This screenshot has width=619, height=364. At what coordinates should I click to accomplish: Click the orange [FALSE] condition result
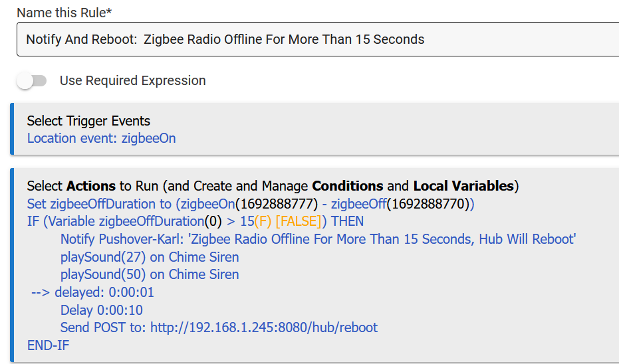point(299,221)
